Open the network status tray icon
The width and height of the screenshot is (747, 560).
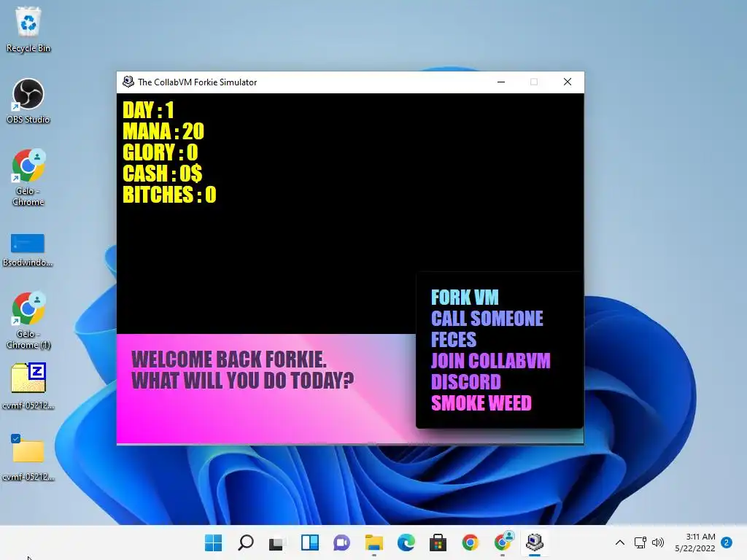pyautogui.click(x=640, y=542)
